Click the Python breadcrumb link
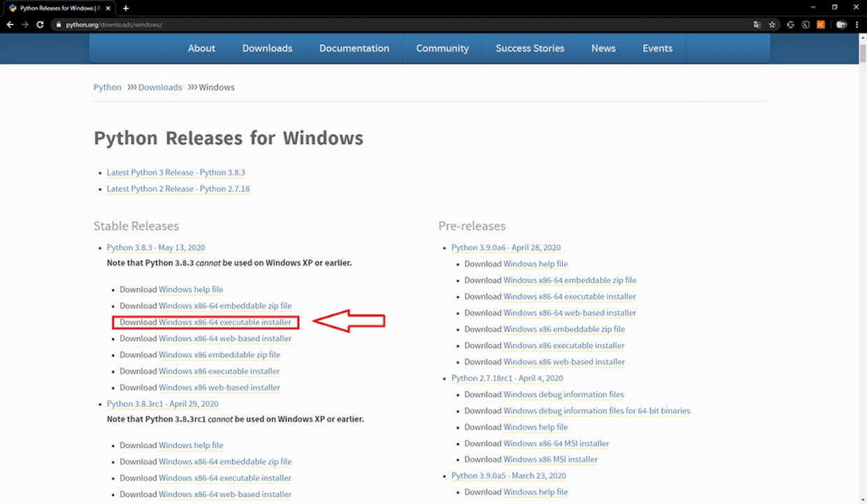 tap(108, 87)
